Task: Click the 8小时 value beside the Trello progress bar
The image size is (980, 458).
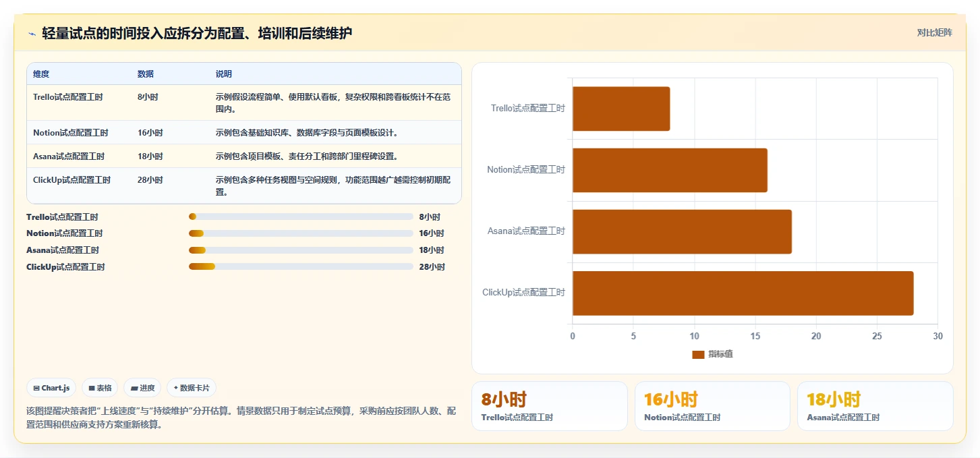Action: pos(430,217)
